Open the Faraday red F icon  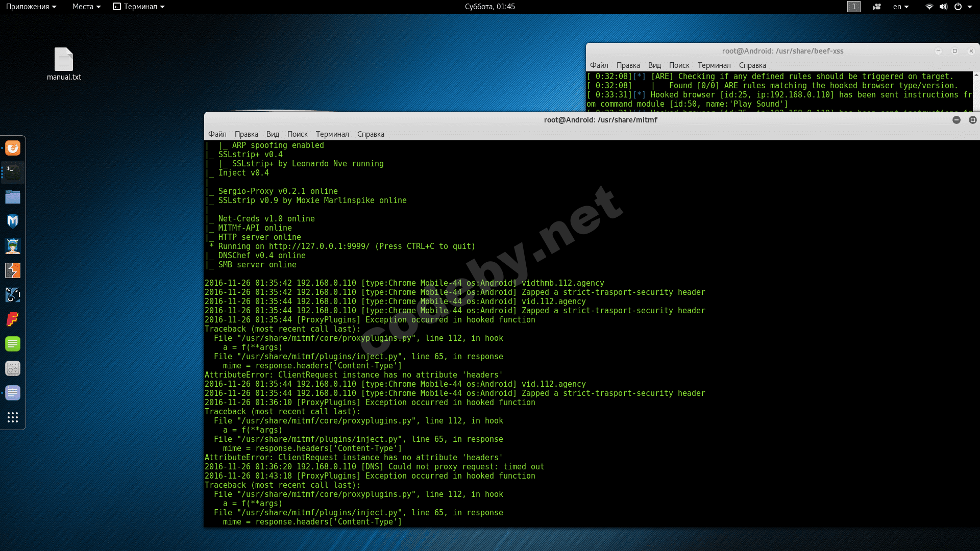pyautogui.click(x=13, y=319)
